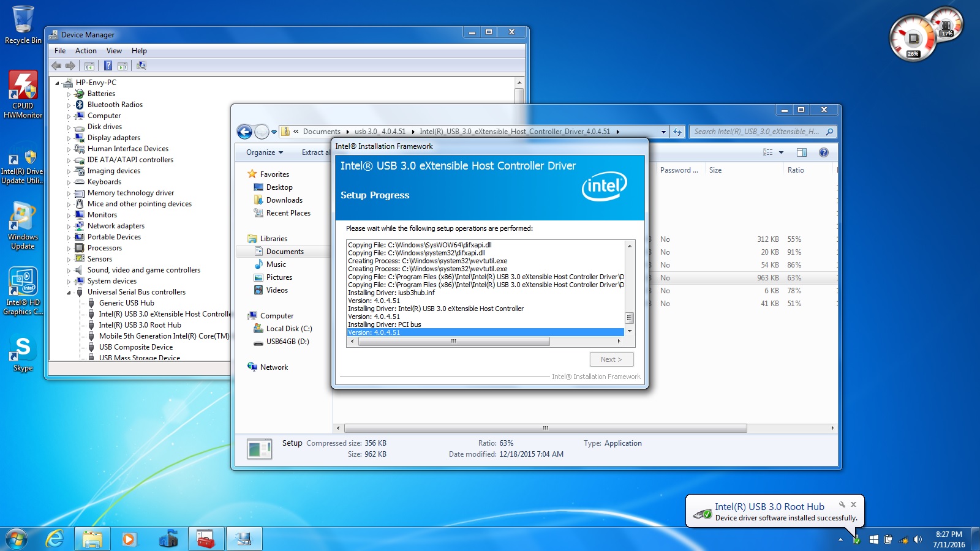Collapse Universal Serial Bus controllers node
The width and height of the screenshot is (980, 551).
(x=69, y=293)
